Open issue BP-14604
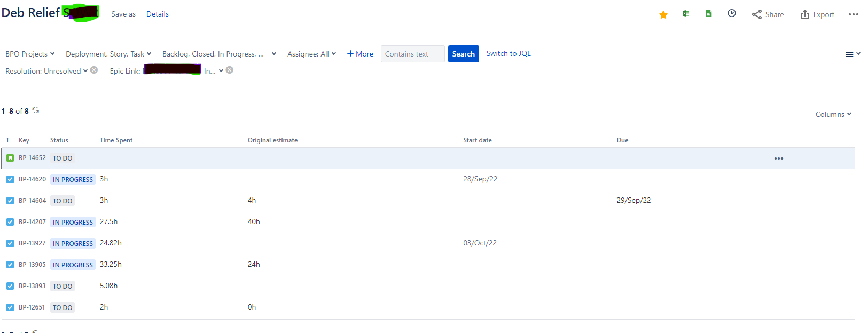This screenshot has width=868, height=333. point(32,201)
